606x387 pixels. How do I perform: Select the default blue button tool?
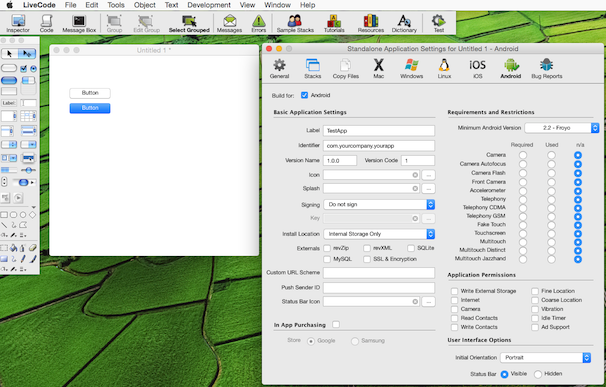[9, 80]
